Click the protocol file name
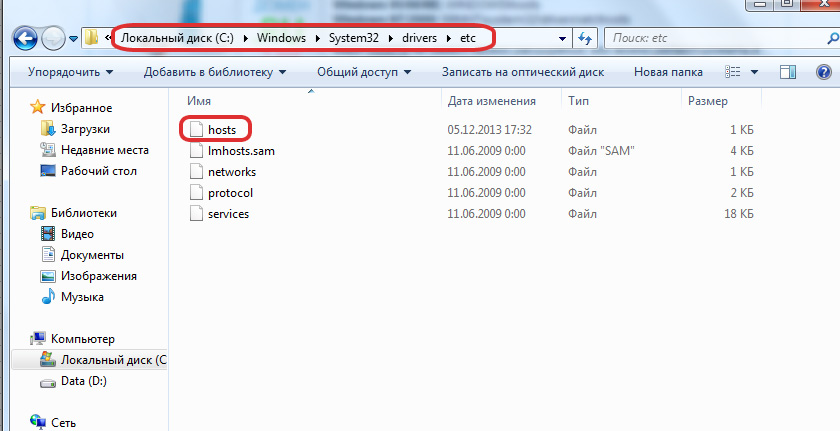Screen dimensions: 840x431 230,193
